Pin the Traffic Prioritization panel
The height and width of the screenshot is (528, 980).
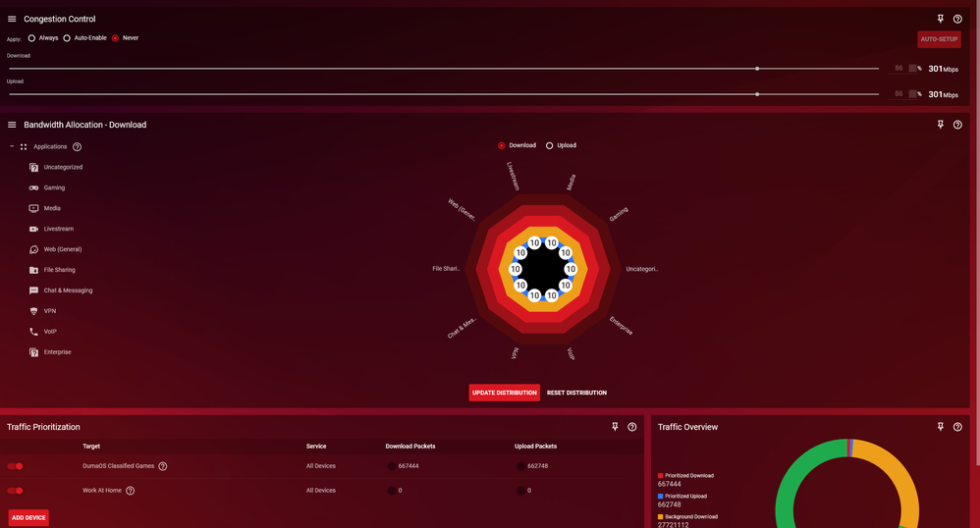[615, 427]
